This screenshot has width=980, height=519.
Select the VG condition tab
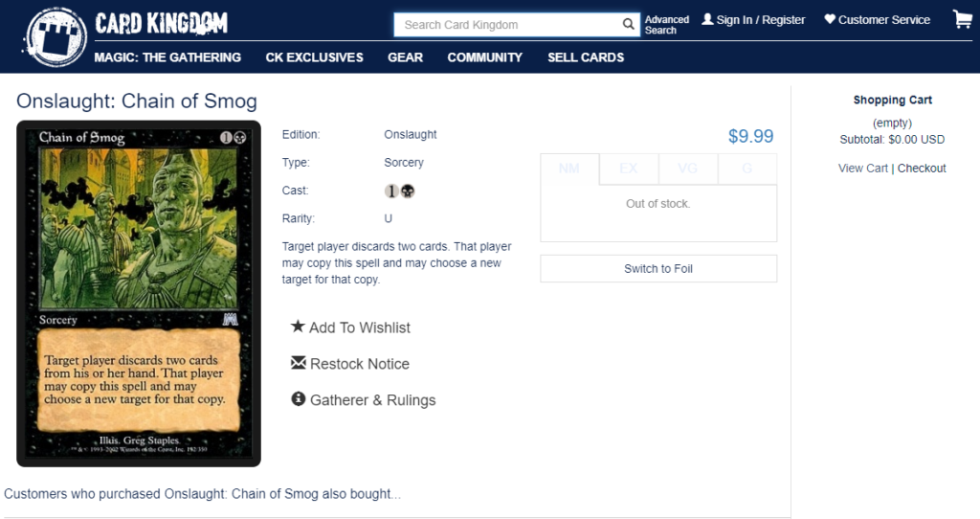688,169
